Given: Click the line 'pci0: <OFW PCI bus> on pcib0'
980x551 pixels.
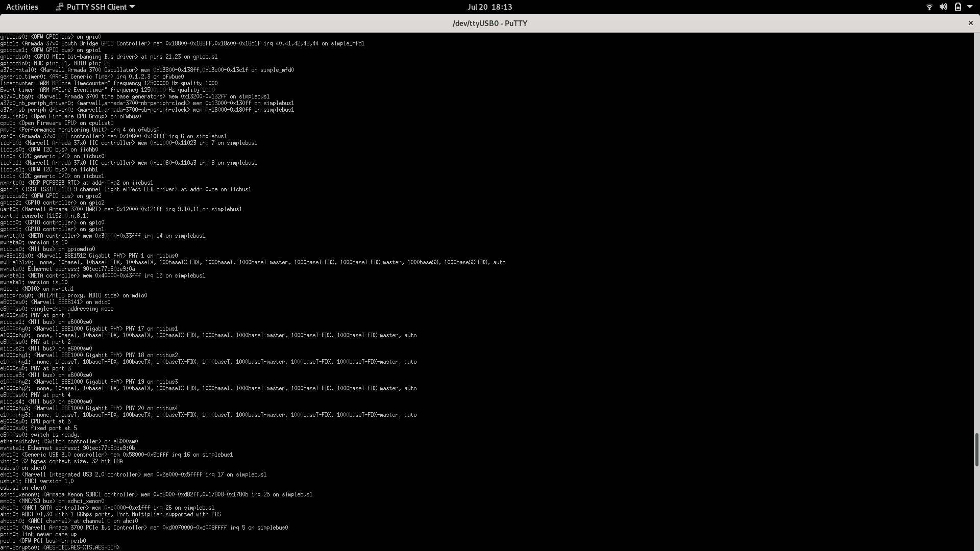Looking at the screenshot, I should click(x=43, y=541).
